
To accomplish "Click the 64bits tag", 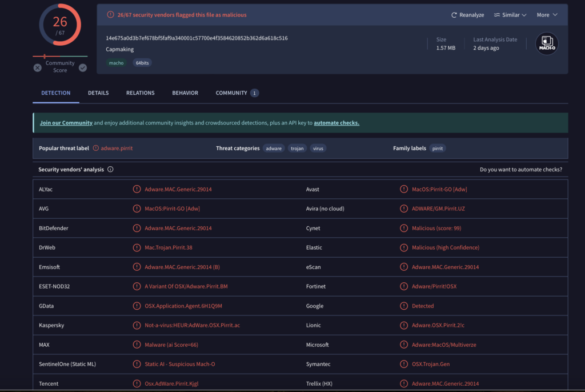I will tap(142, 63).
